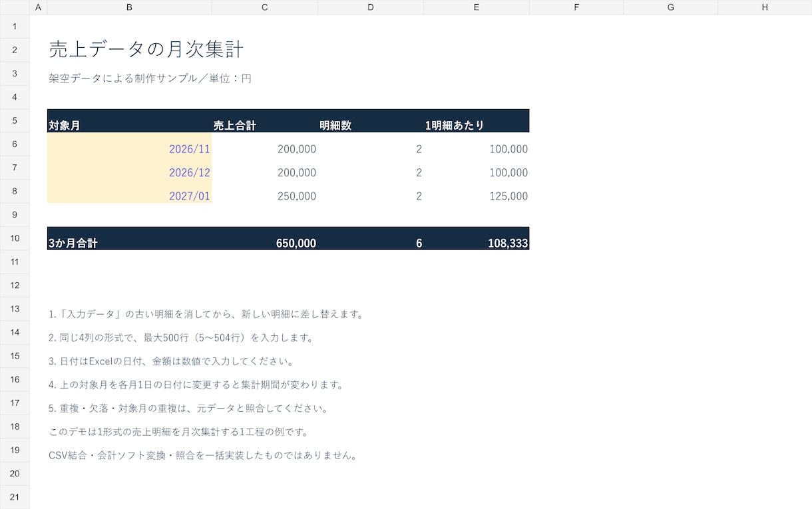The image size is (812, 509).
Task: Select row 5 header
Action: [15, 120]
